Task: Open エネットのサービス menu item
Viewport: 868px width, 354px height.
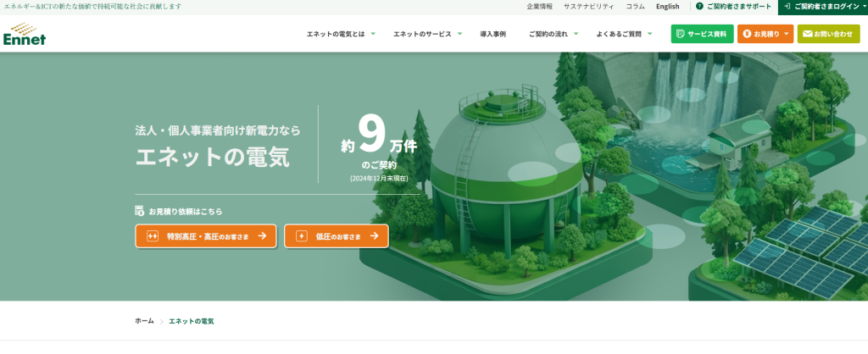Action: click(422, 34)
